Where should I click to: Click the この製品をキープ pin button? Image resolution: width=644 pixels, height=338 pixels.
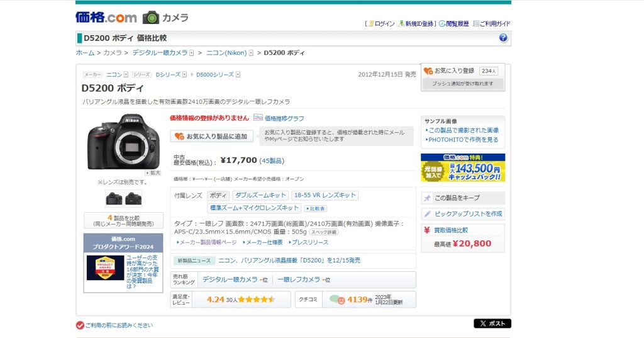pos(463,198)
